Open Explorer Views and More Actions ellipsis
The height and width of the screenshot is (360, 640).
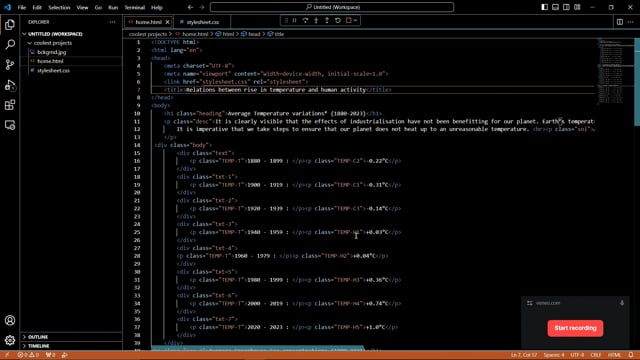(x=113, y=22)
